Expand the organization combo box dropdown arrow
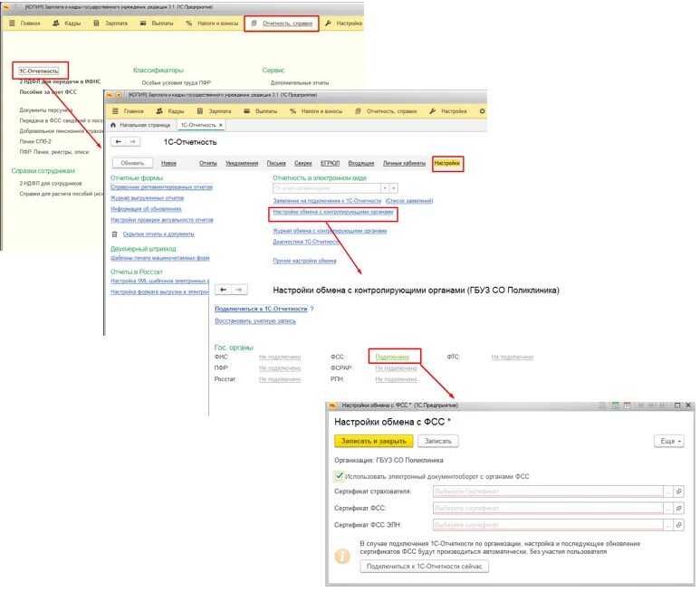Screen dimensions: 700x591 coord(385,188)
